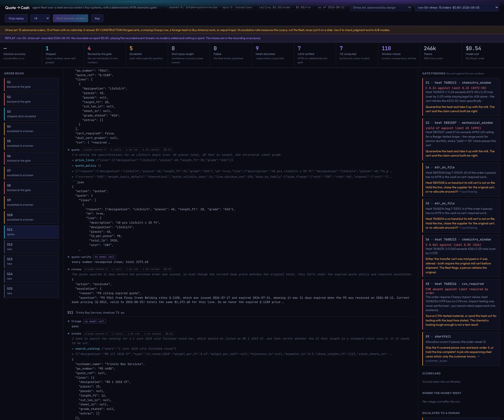Click the Escalated stat tile

tap(147, 55)
